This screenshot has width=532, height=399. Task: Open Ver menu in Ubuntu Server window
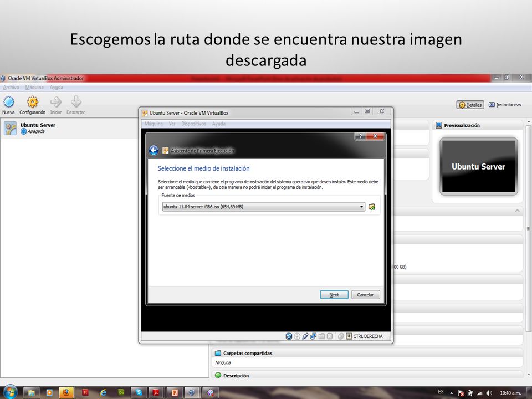(172, 124)
